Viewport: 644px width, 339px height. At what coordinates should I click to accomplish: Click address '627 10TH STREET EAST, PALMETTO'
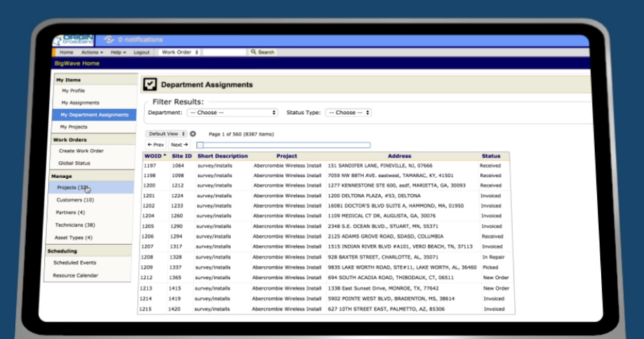(x=386, y=309)
